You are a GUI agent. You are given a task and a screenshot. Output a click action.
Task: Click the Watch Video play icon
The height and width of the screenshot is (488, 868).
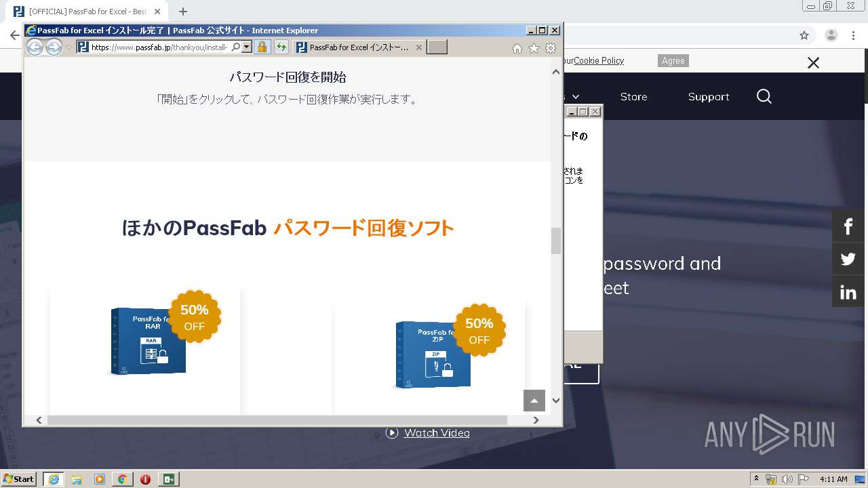coord(392,433)
